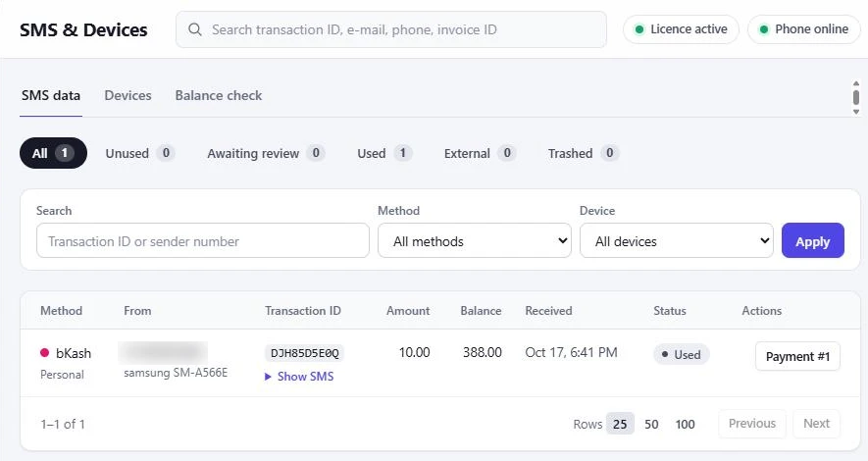Set rows per page to 50

651,424
